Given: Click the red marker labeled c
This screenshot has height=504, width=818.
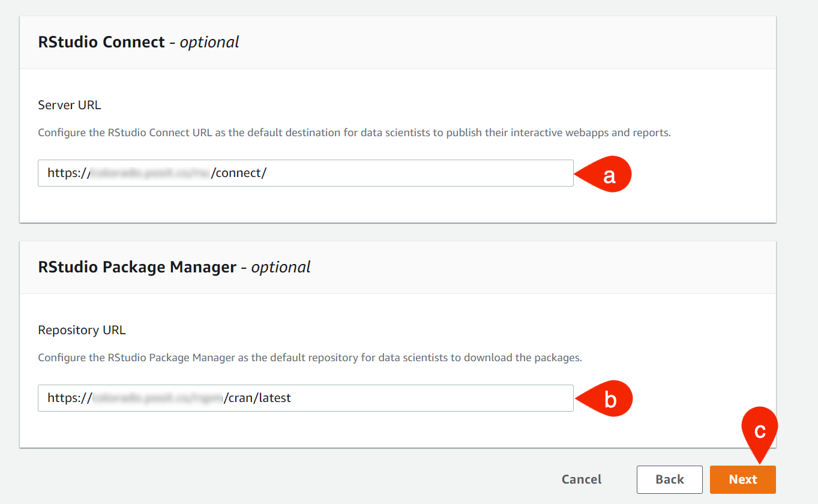Looking at the screenshot, I should pos(759,432).
